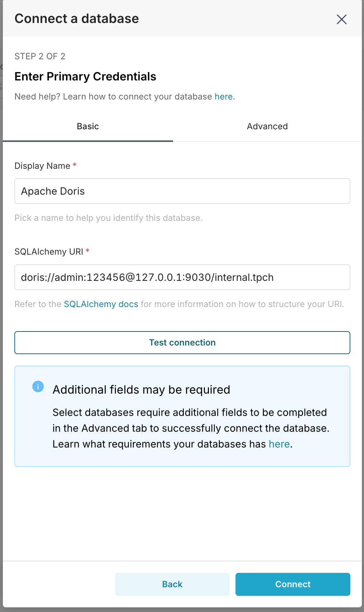Click the 'Connect a database' dialog title
364x612 pixels.
click(x=77, y=19)
